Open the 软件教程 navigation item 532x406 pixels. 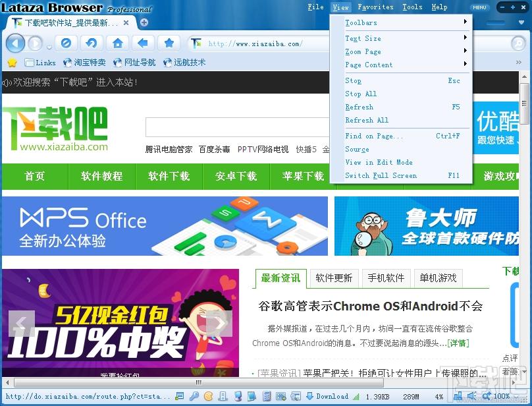(x=102, y=176)
